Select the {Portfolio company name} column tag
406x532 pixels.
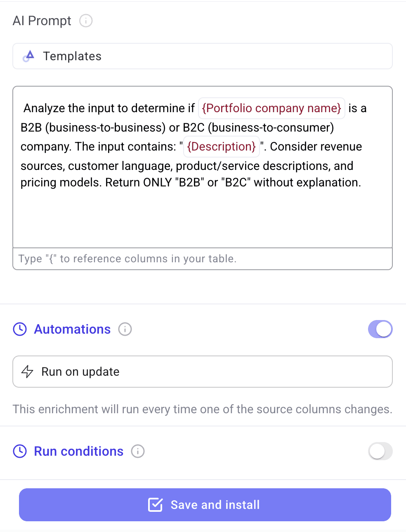pyautogui.click(x=271, y=108)
